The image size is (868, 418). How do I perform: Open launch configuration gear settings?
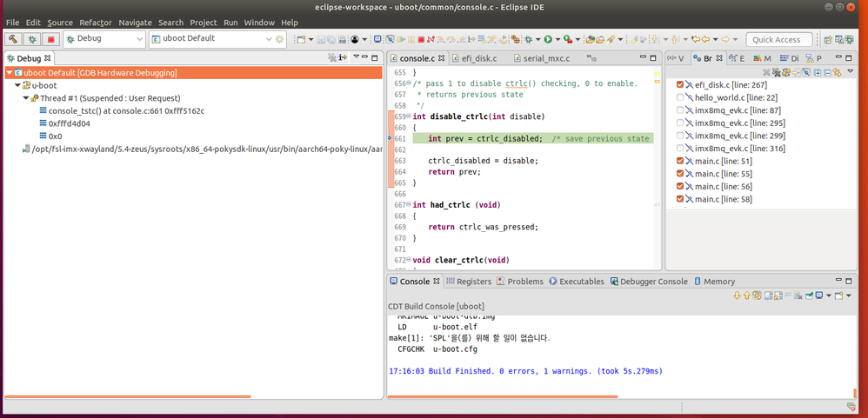tap(280, 39)
